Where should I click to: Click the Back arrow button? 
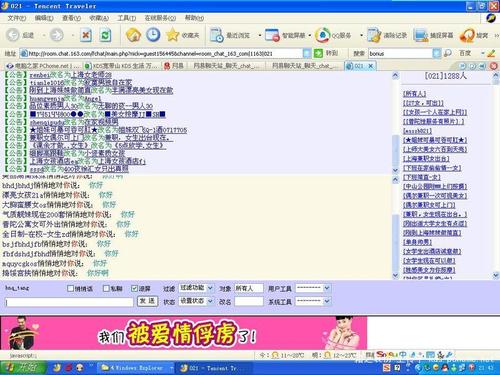pos(13,35)
